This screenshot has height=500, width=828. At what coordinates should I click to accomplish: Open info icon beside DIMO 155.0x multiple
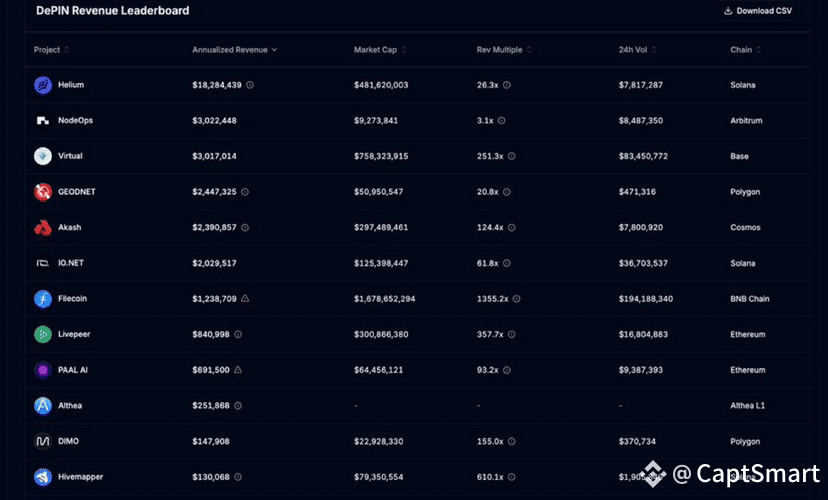coord(512,441)
